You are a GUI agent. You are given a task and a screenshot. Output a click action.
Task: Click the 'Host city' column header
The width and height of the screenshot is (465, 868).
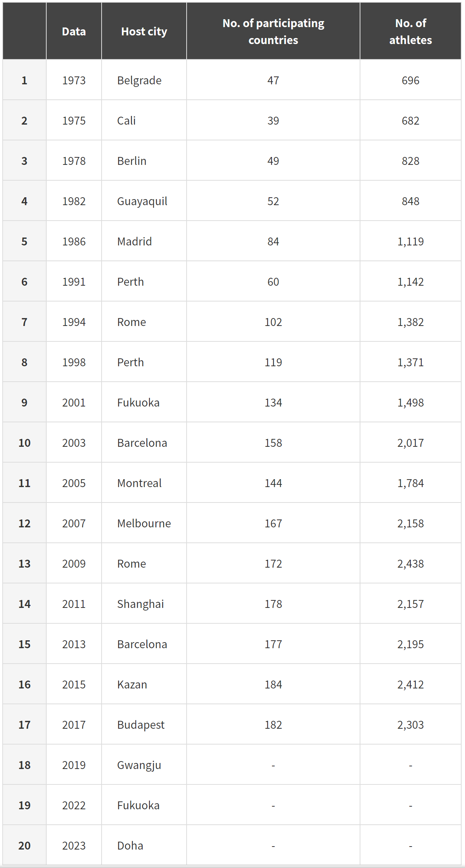(144, 31)
